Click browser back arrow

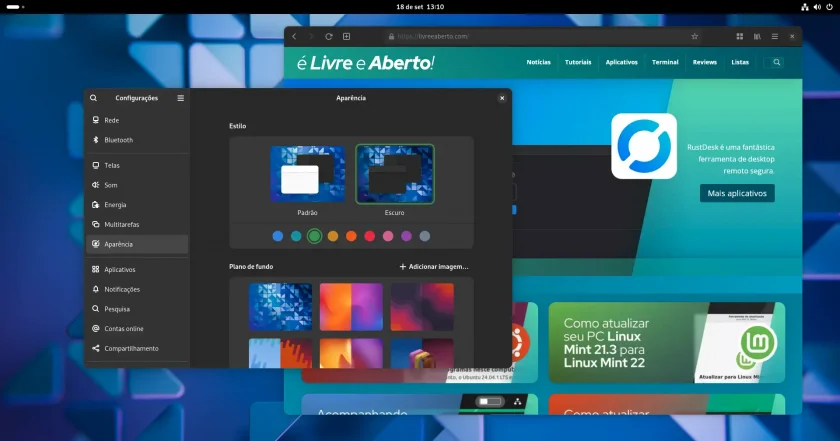click(x=294, y=36)
